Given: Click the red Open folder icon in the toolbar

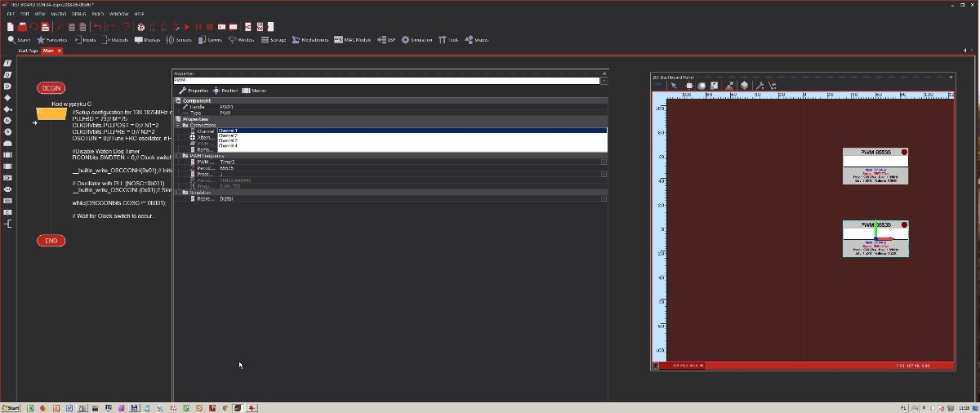Looking at the screenshot, I should [23, 27].
